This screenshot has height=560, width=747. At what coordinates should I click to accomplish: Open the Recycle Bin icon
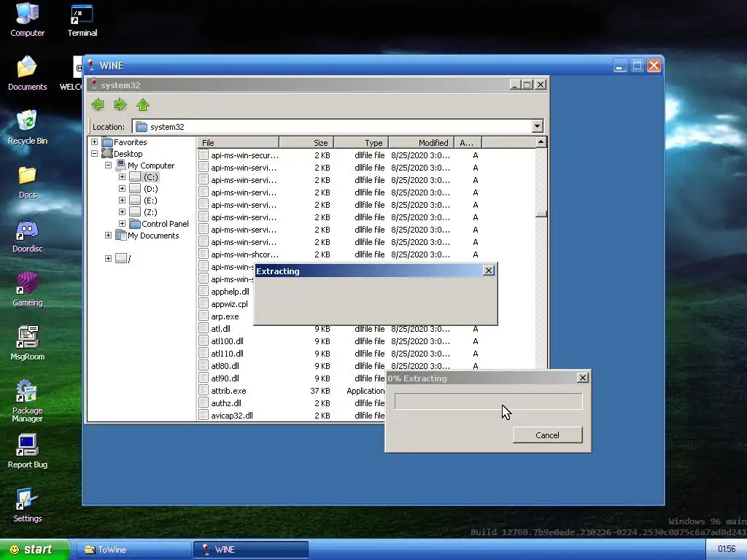tap(27, 127)
